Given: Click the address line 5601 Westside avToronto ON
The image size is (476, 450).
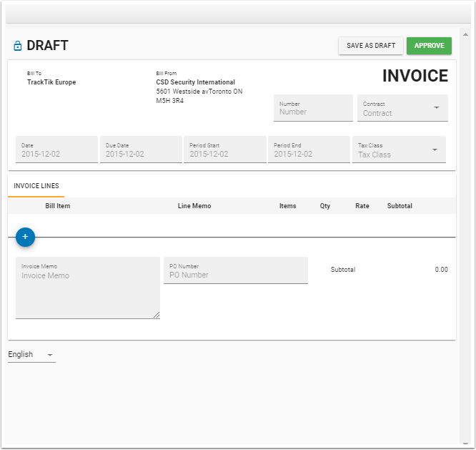Looking at the screenshot, I should (x=199, y=92).
